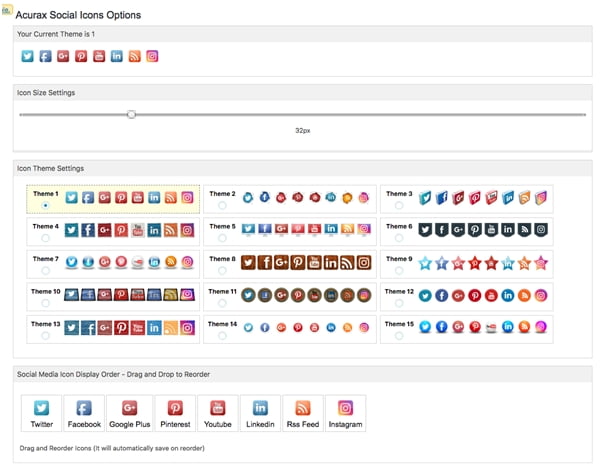Screen dimensions: 605x469
Task: Click the Acurax Social Icons Options title
Action: (78, 15)
